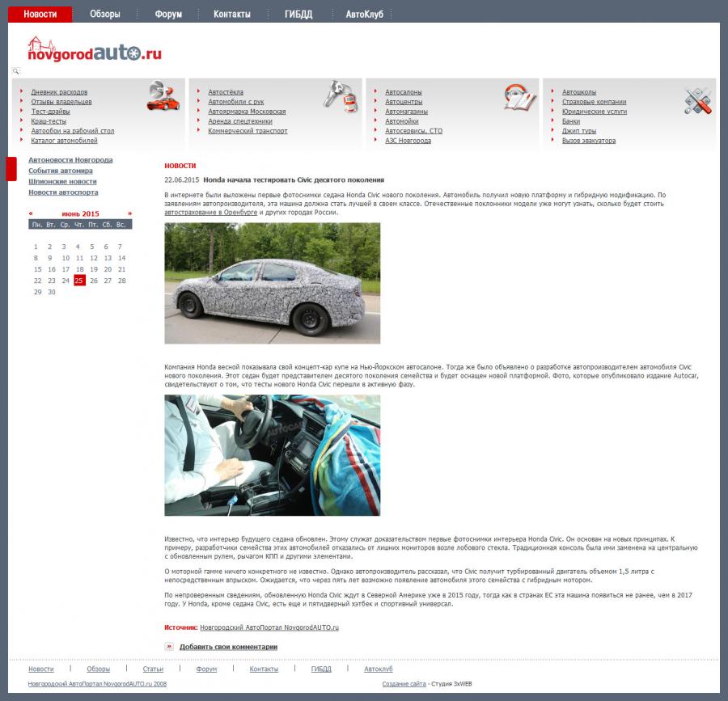Go to next month in calendar
The width and height of the screenshot is (728, 701).
[x=129, y=213]
